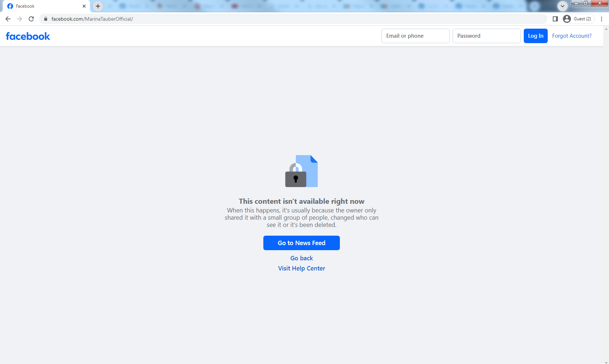Viewport: 609px width, 364px height.
Task: Click the Log In button
Action: coord(535,36)
